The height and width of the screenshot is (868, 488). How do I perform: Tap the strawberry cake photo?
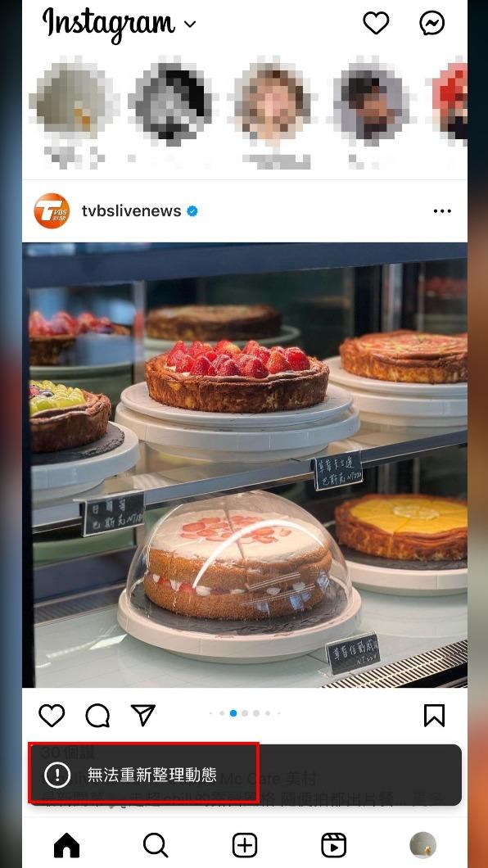[x=245, y=465]
